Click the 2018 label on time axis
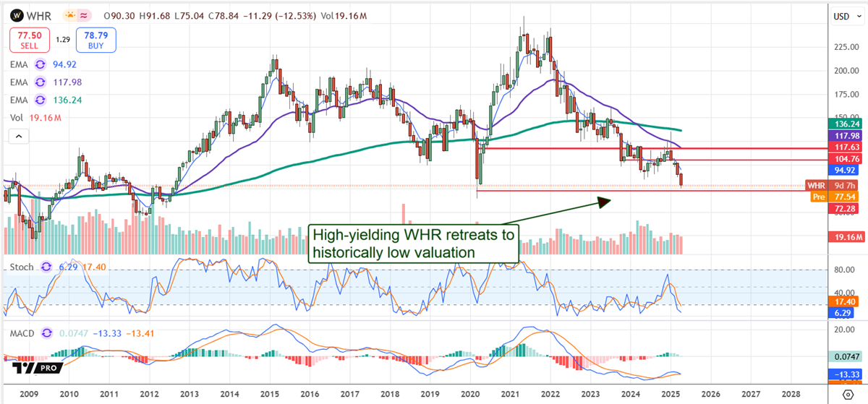This screenshot has height=404, width=868. coord(390,393)
